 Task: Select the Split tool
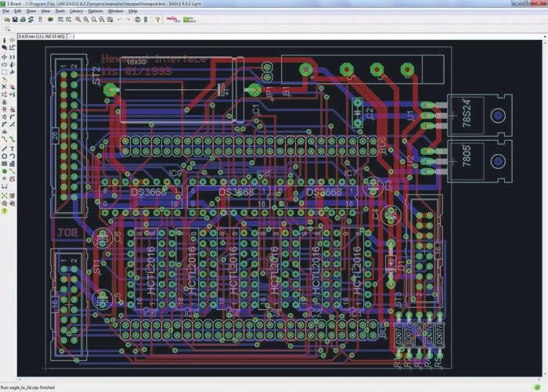click(x=5, y=124)
